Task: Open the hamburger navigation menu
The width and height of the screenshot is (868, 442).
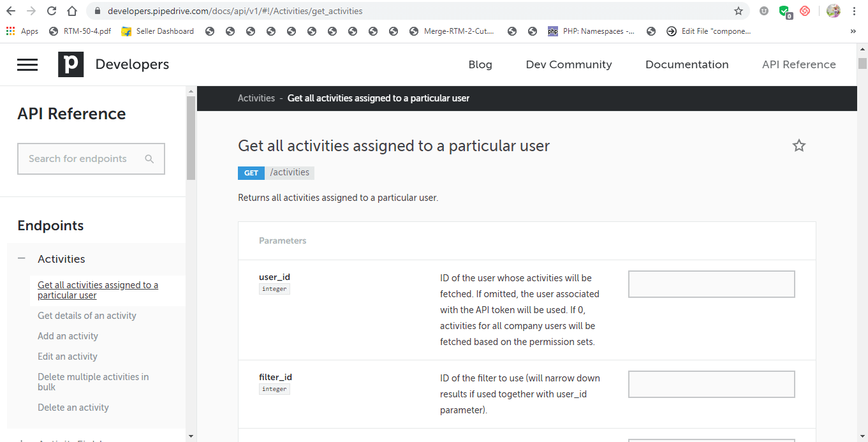Action: tap(27, 64)
